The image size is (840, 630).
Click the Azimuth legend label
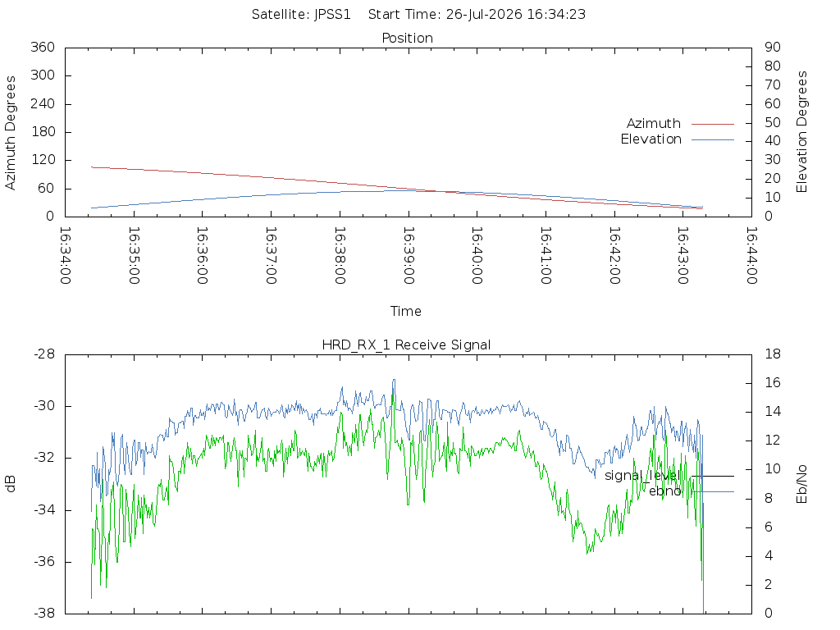654,123
